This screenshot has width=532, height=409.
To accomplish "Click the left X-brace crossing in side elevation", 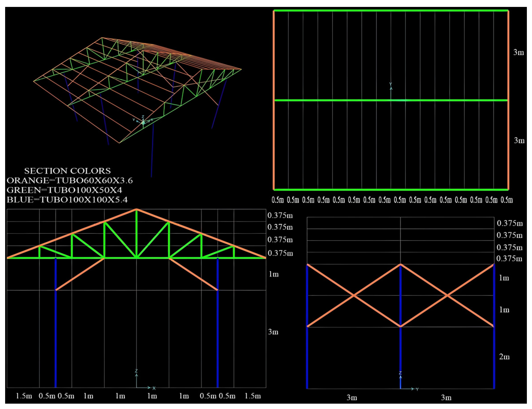I will (x=354, y=295).
